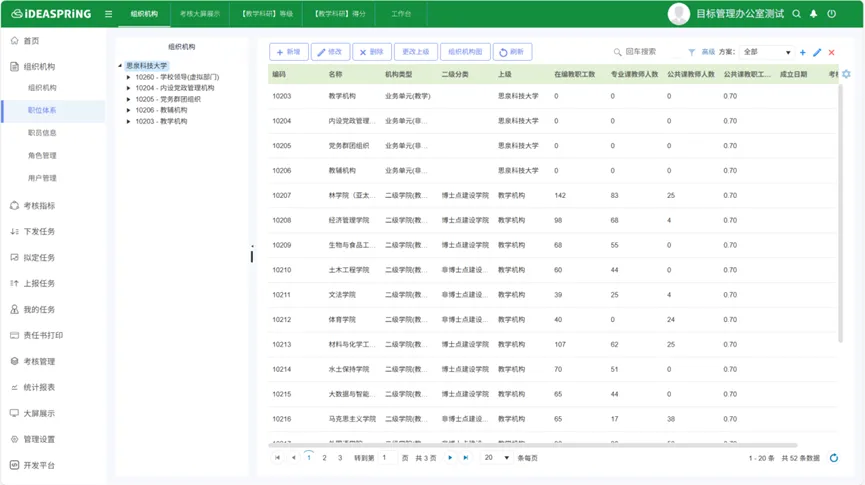Image resolution: width=865 pixels, height=485 pixels.
Task: Click the 新增 button
Action: point(288,52)
